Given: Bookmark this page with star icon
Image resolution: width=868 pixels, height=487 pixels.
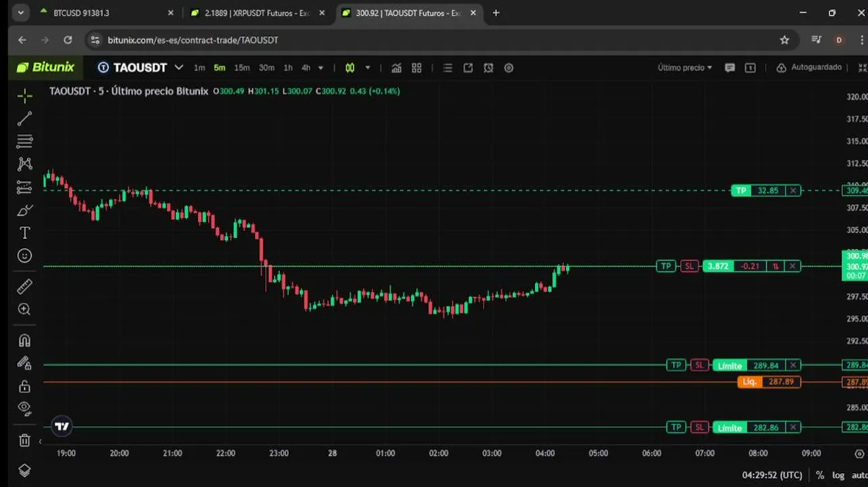Looking at the screenshot, I should click(784, 40).
